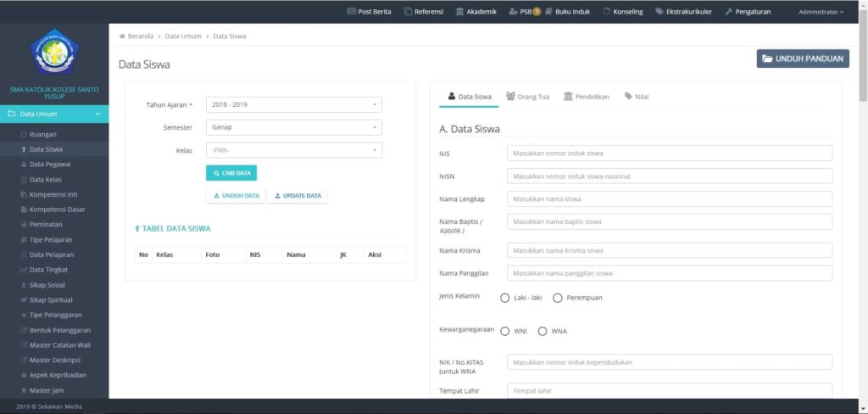Click the NIS input field
Image resolution: width=868 pixels, height=414 pixels.
coord(670,153)
